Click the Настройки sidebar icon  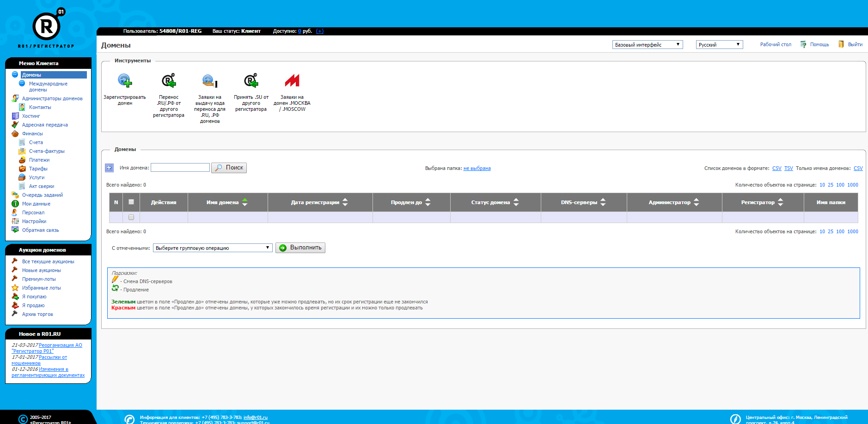coord(15,221)
